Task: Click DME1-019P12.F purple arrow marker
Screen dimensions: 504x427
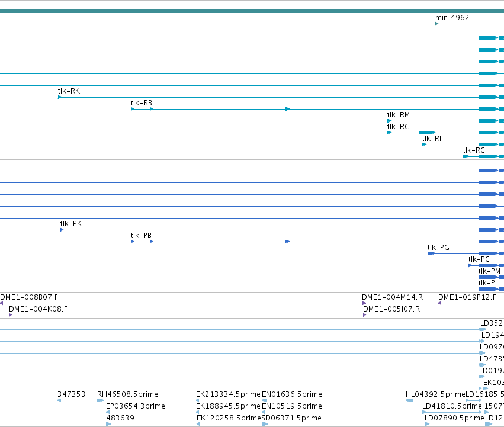Action: 439,303
